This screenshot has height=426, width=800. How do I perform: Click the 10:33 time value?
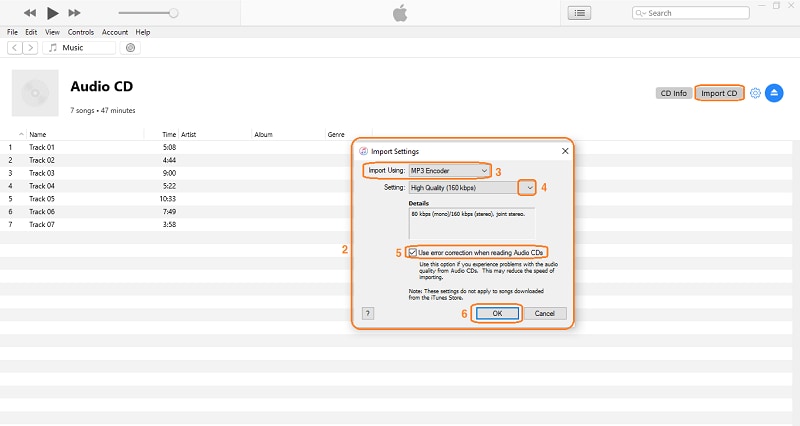coord(167,198)
